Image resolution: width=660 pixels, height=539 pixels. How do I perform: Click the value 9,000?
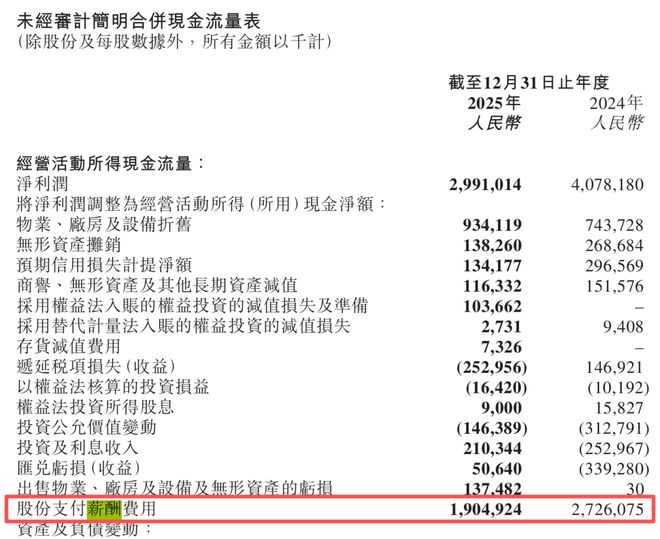[501, 408]
